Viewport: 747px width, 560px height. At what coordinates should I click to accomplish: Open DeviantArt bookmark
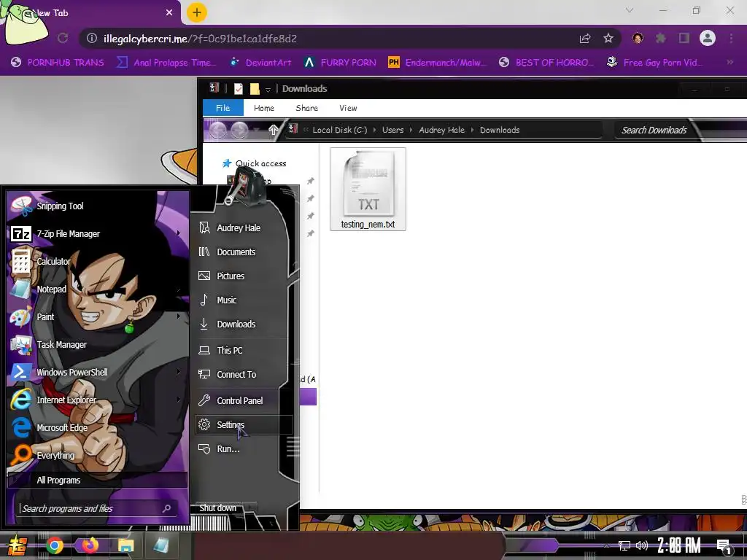coord(261,63)
